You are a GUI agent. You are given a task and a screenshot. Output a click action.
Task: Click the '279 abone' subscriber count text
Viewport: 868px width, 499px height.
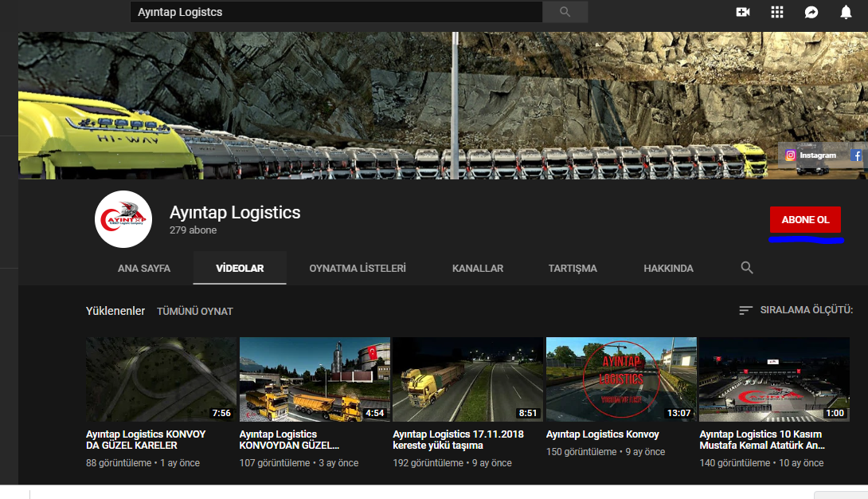pos(194,230)
